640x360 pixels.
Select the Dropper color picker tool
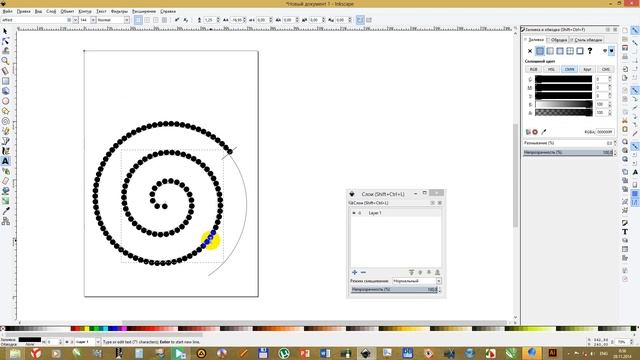(x=5, y=211)
